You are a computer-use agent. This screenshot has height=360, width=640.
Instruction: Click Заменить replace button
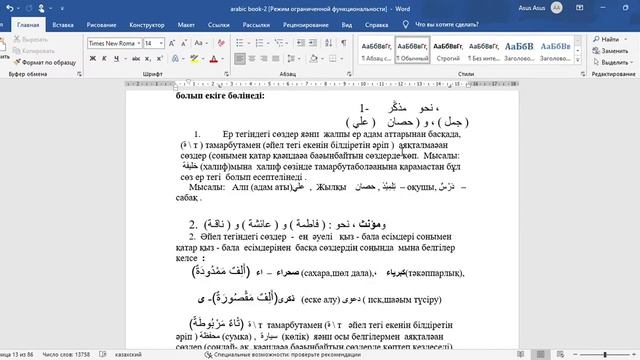click(610, 51)
